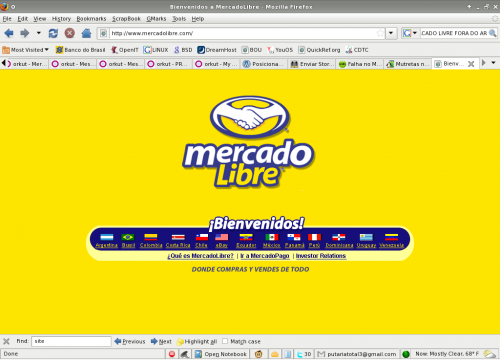Click the Open Notebook status bar icon
Image resolution: width=500 pixels, height=360 pixels.
(221, 354)
